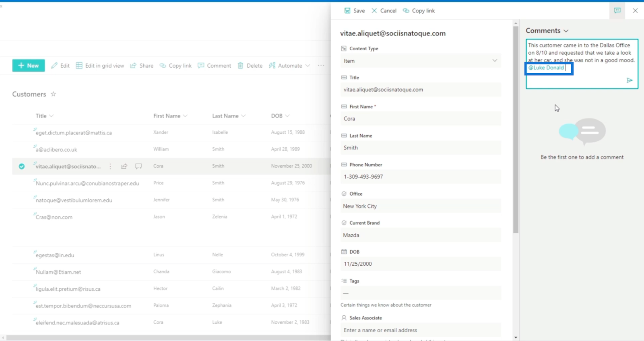Select the Office field New York City
The width and height of the screenshot is (644, 341).
tap(421, 206)
